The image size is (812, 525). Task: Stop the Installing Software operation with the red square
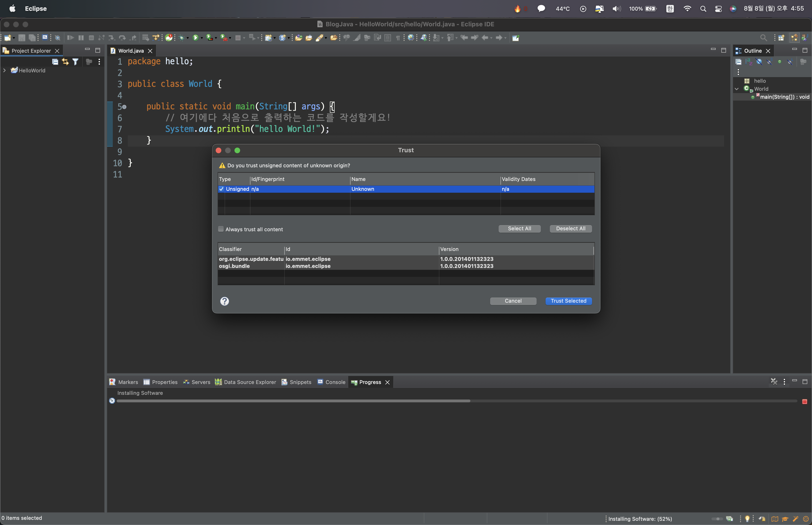tap(804, 402)
